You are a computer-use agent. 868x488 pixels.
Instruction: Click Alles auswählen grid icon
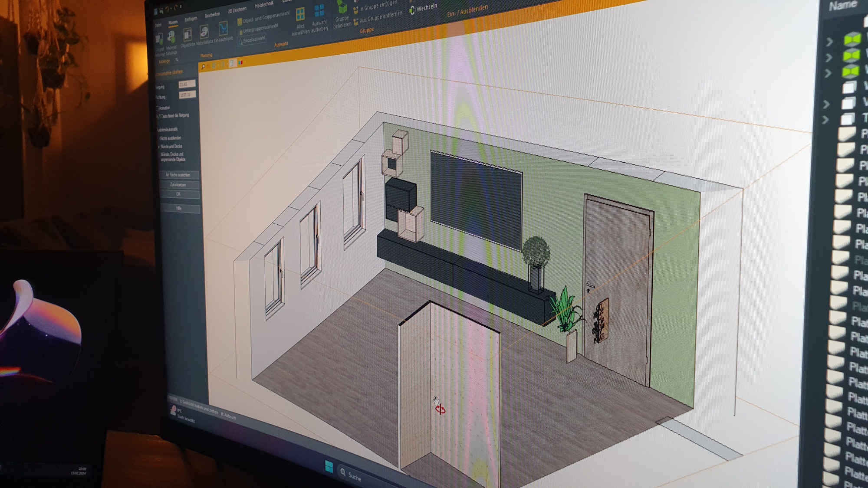pyautogui.click(x=300, y=15)
